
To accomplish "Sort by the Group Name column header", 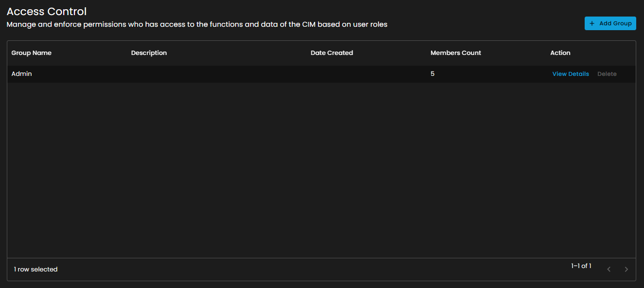I will pyautogui.click(x=31, y=53).
